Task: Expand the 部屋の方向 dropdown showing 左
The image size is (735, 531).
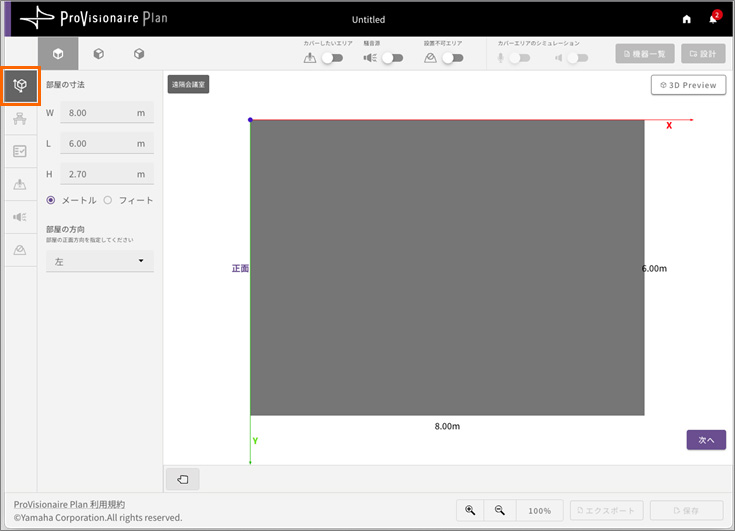Action: [100, 261]
